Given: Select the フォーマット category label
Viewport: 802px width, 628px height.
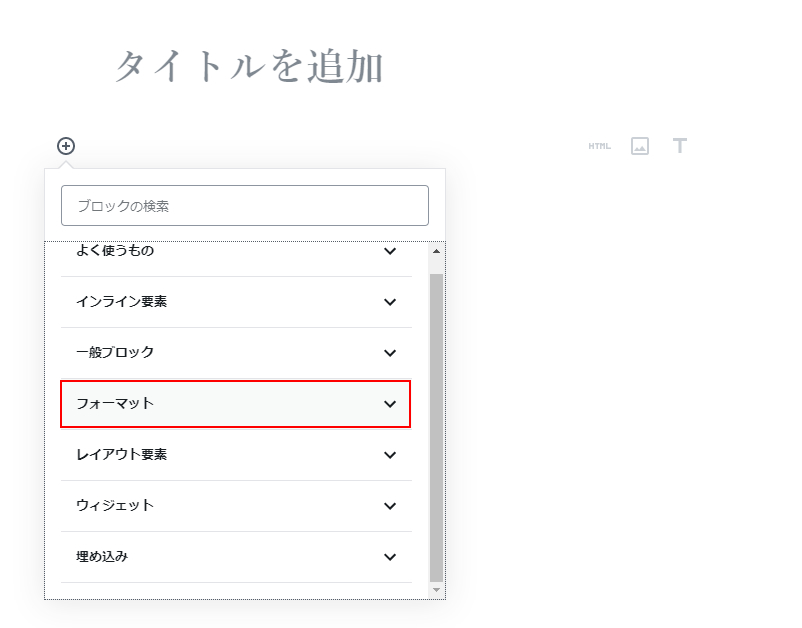Looking at the screenshot, I should (115, 404).
